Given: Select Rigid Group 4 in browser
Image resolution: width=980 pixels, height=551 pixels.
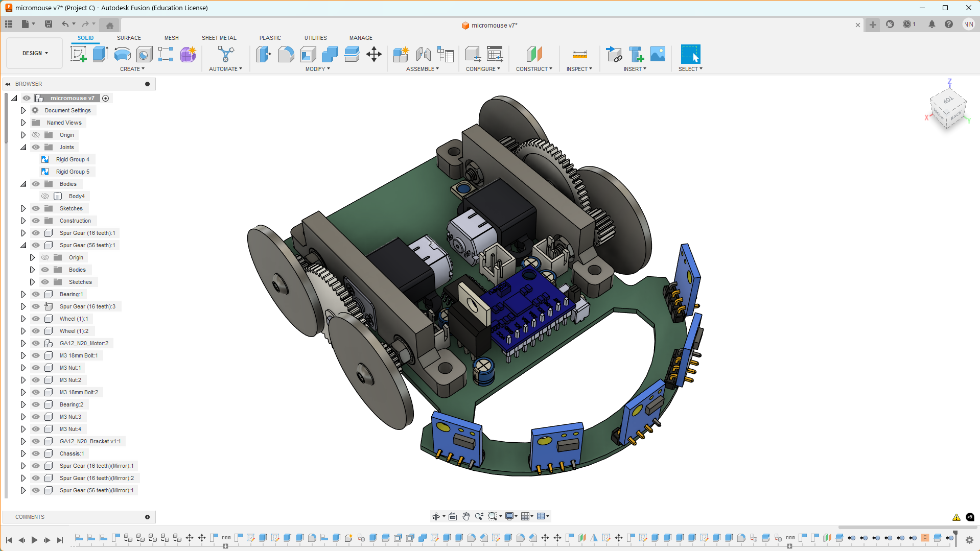Looking at the screenshot, I should coord(72,159).
